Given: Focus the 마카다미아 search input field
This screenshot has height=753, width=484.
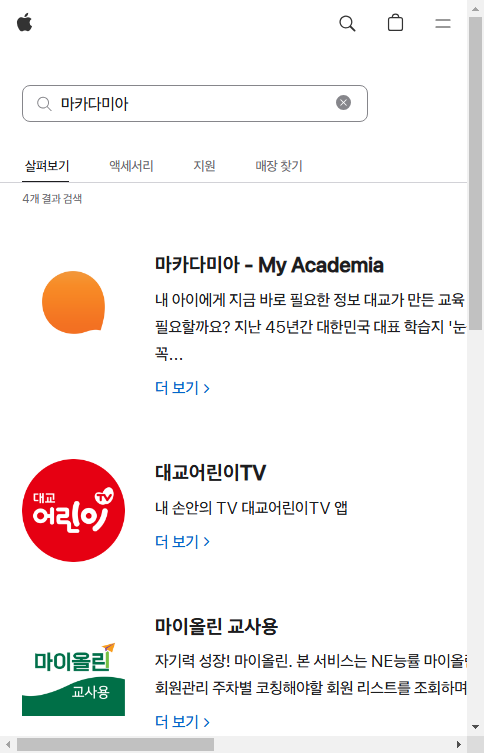Looking at the screenshot, I should click(x=195, y=104).
